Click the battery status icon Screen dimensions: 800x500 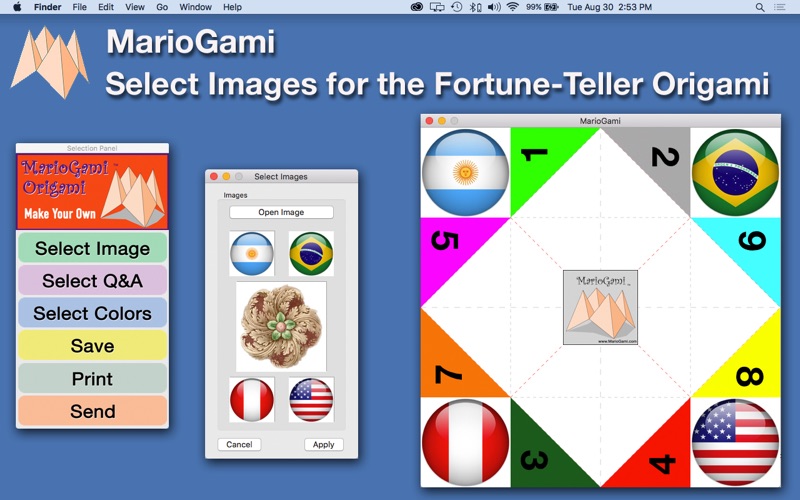(551, 7)
